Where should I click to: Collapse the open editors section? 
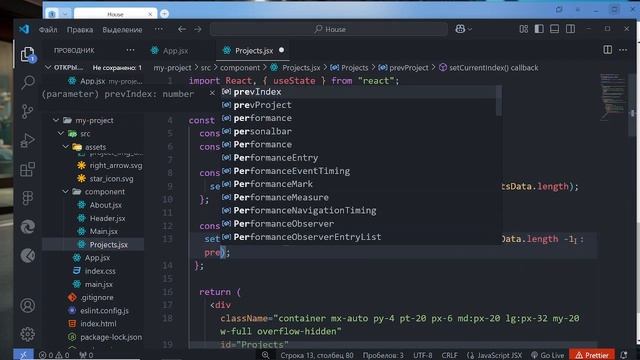(x=48, y=67)
